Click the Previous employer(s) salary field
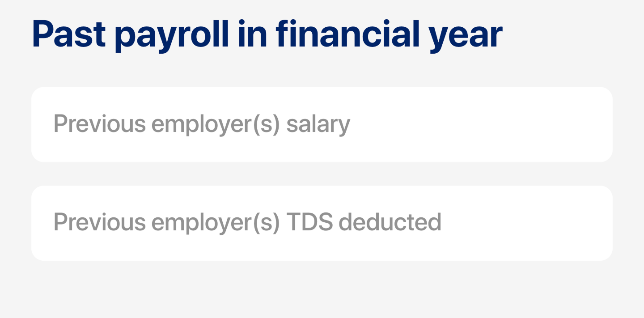644x318 pixels. [322, 124]
